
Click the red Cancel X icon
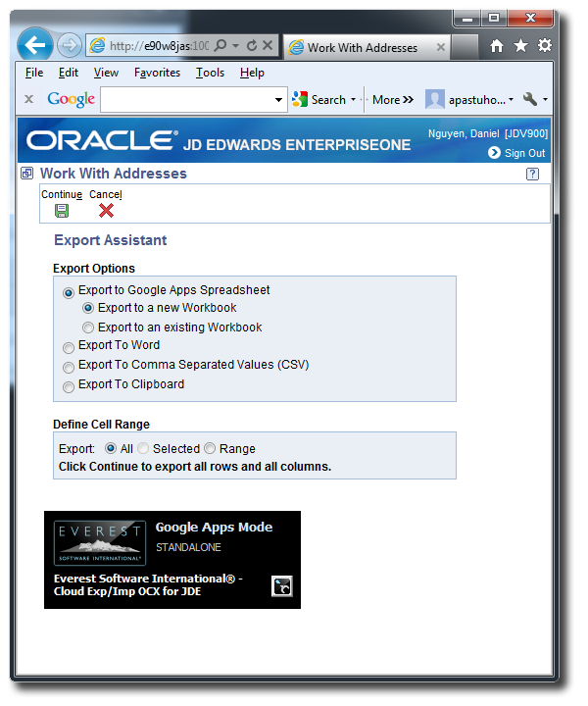[x=106, y=210]
